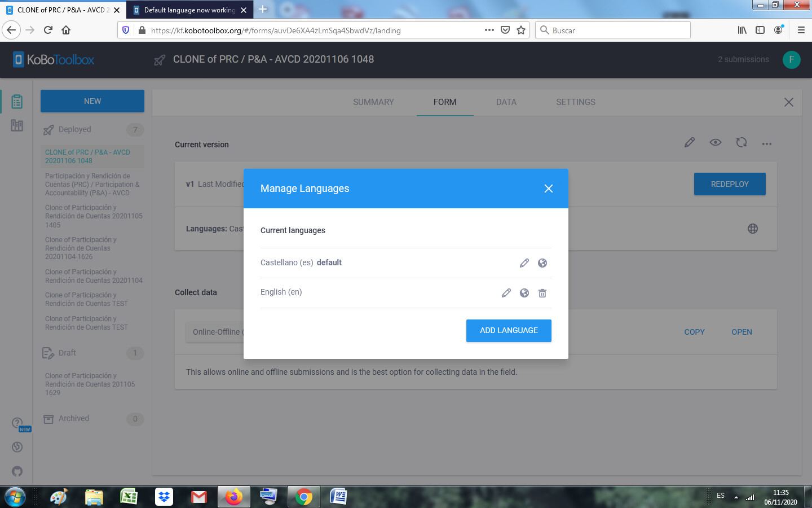
Task: Update translations for Castellano language
Action: 542,263
